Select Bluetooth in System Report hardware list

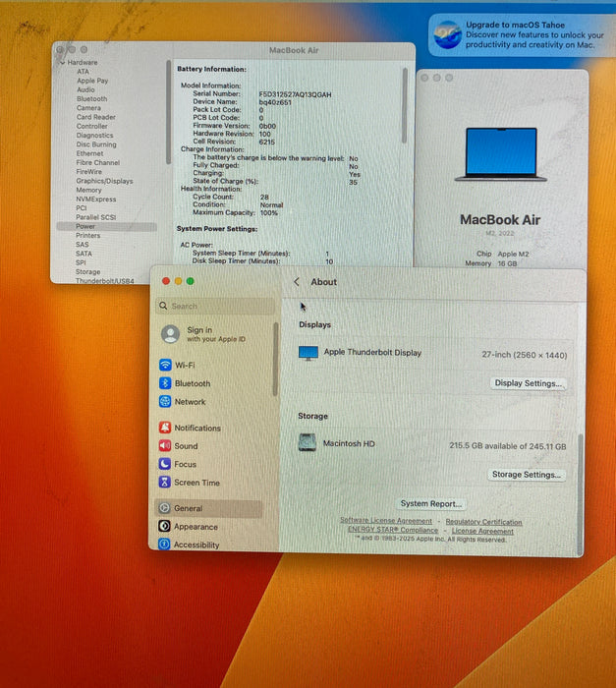pyautogui.click(x=91, y=98)
